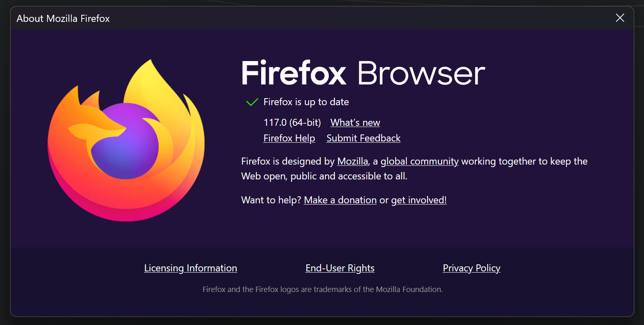This screenshot has width=644, height=325.
Task: Click the Make a donation link
Action: [340, 200]
